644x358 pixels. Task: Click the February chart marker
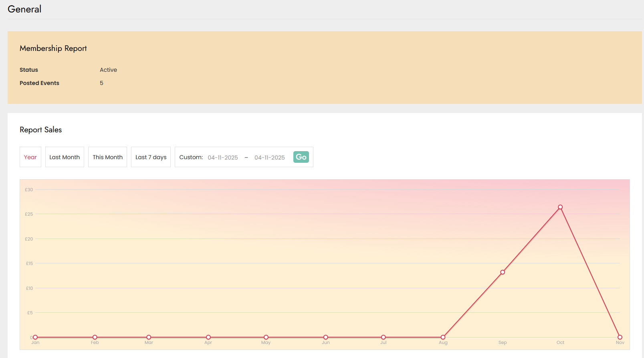(95, 337)
